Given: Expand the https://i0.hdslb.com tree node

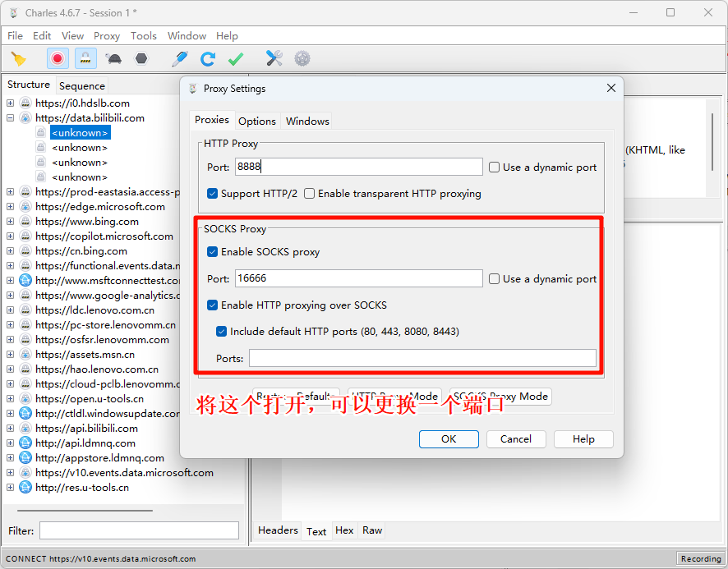Looking at the screenshot, I should coord(11,103).
